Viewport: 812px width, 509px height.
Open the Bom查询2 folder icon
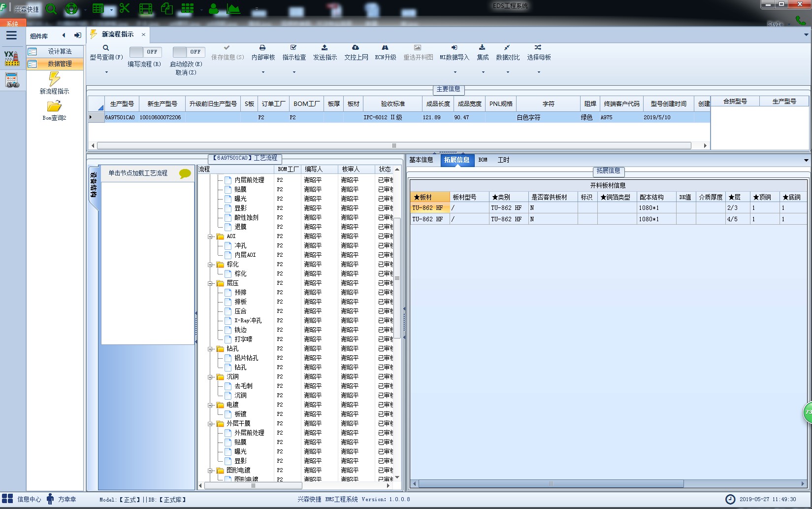click(54, 106)
